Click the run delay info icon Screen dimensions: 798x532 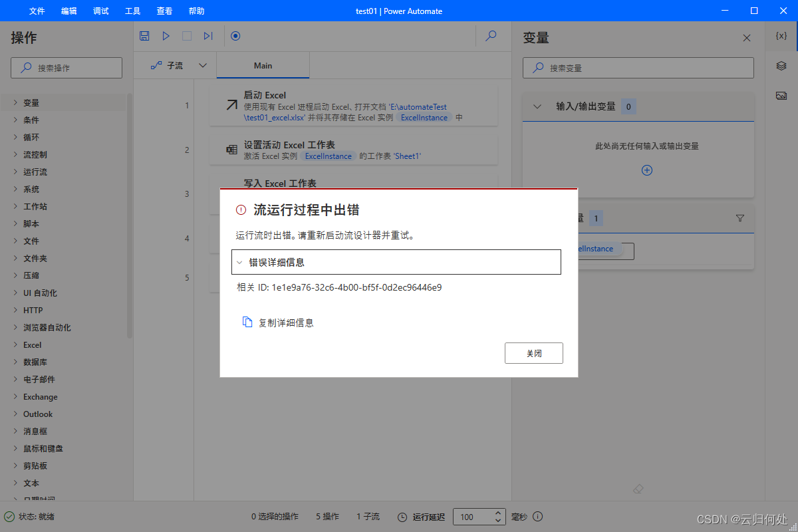[x=537, y=517]
